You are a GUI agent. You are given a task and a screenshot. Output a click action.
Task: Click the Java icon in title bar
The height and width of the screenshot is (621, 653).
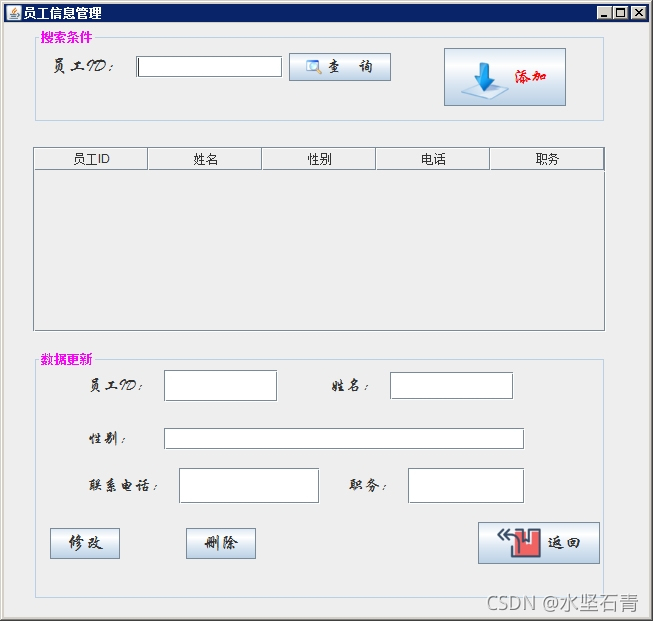[14, 13]
